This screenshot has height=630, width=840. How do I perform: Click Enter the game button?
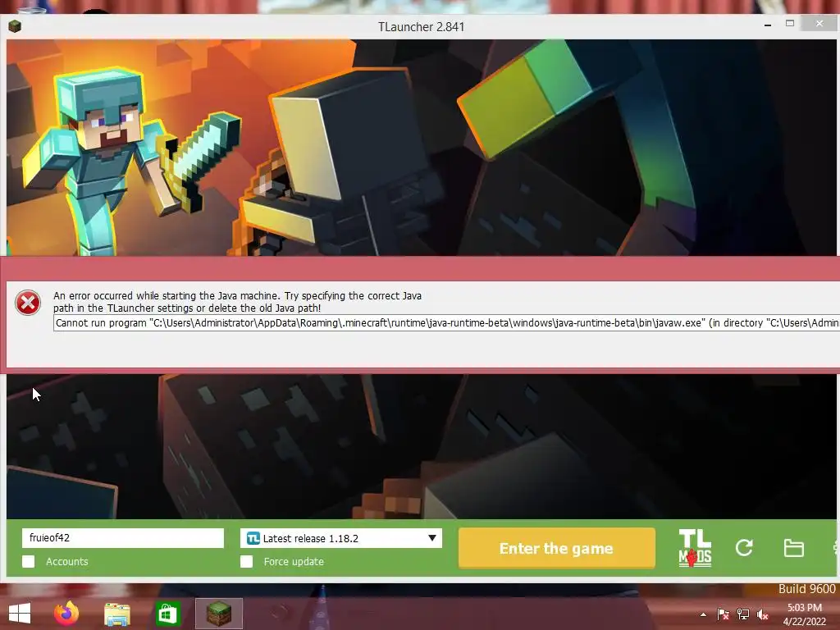[557, 548]
